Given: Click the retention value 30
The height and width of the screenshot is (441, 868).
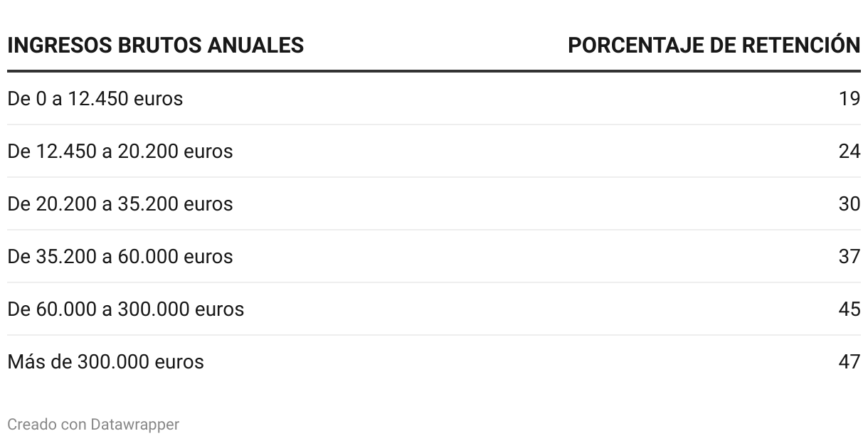Looking at the screenshot, I should 850,204.
